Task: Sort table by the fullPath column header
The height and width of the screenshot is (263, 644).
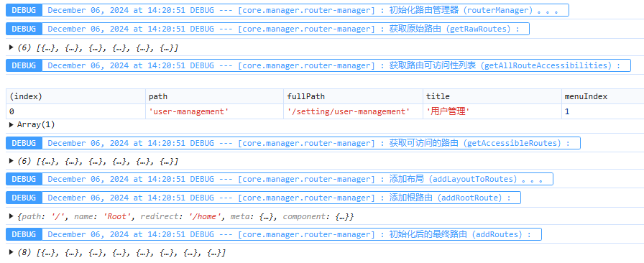Action: pyautogui.click(x=353, y=96)
